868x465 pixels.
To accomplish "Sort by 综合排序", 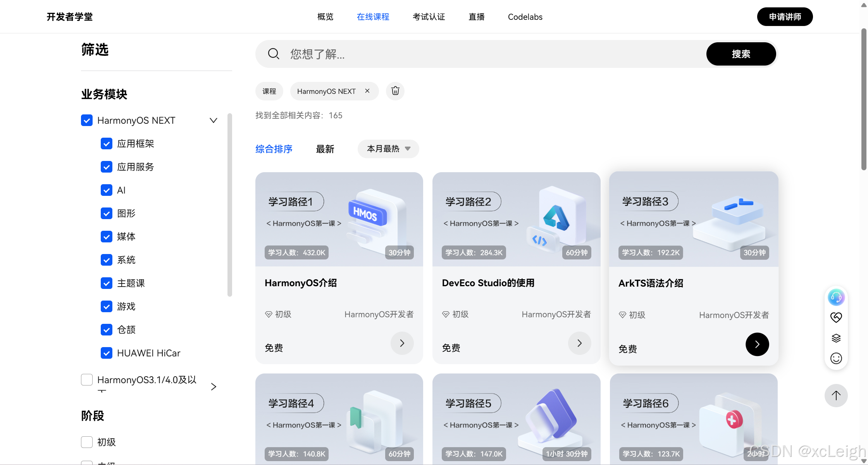I will tap(274, 149).
